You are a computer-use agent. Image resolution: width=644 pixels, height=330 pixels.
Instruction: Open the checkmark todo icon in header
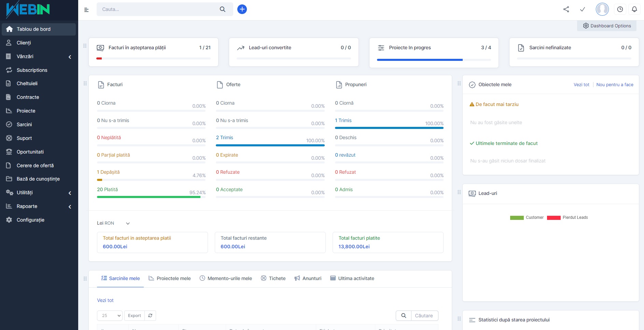(x=583, y=9)
